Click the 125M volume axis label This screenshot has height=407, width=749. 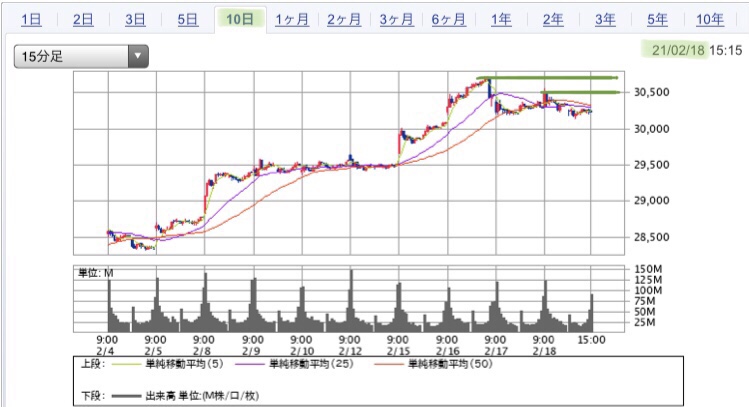click(x=648, y=280)
